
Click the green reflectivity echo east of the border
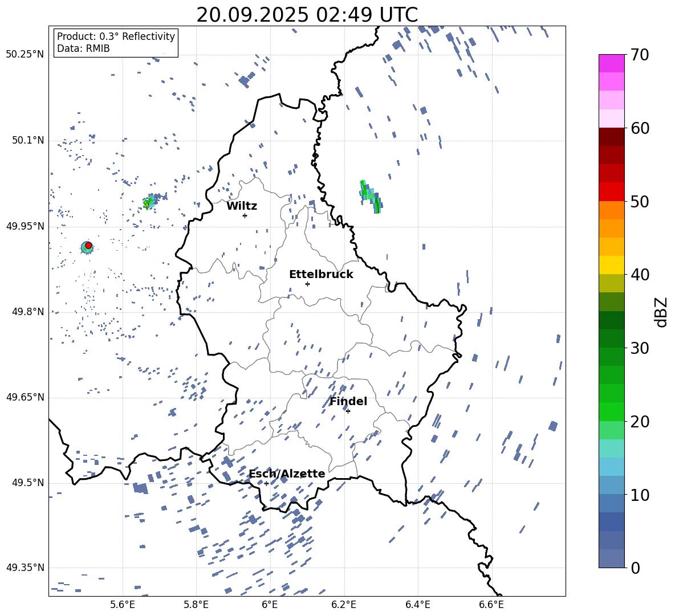click(x=371, y=197)
